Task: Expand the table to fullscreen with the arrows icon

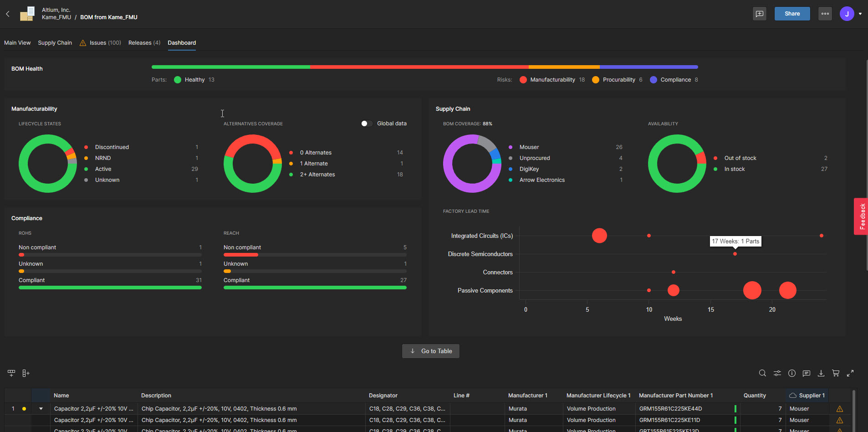Action: (x=850, y=373)
